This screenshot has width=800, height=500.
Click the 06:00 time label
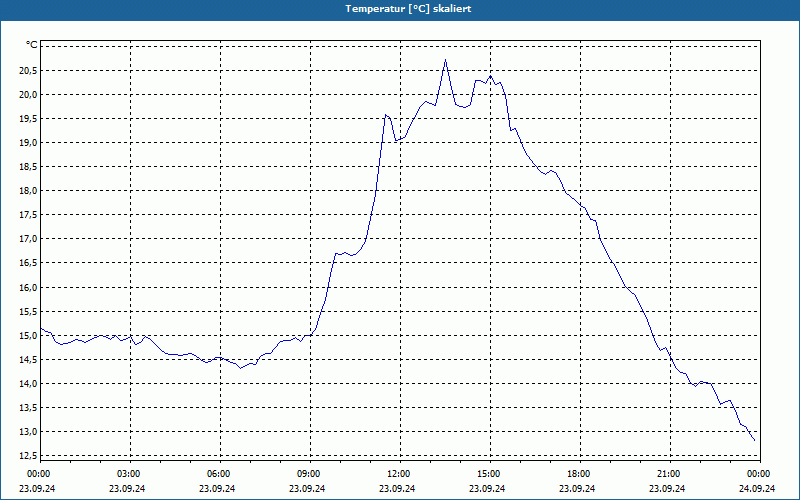220,474
